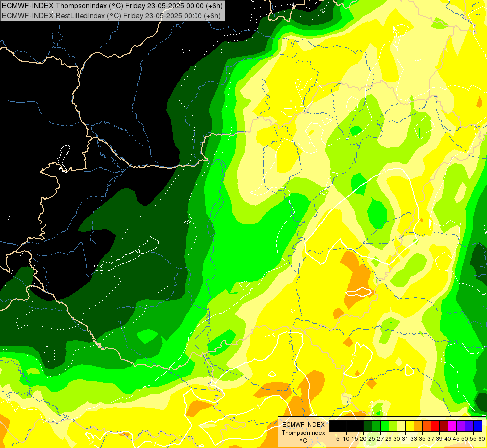Click the dark green 20–25 legend swatch
Screen dimensions: 487x448
(368, 426)
